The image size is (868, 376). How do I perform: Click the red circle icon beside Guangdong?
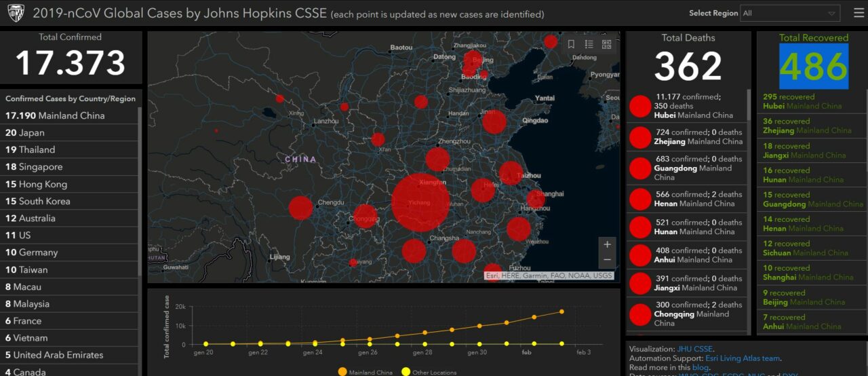click(x=640, y=168)
